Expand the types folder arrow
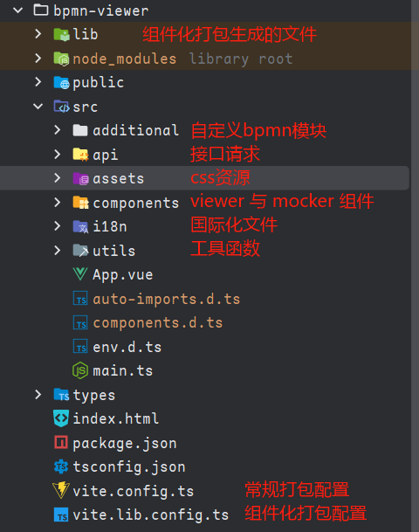 [38, 394]
